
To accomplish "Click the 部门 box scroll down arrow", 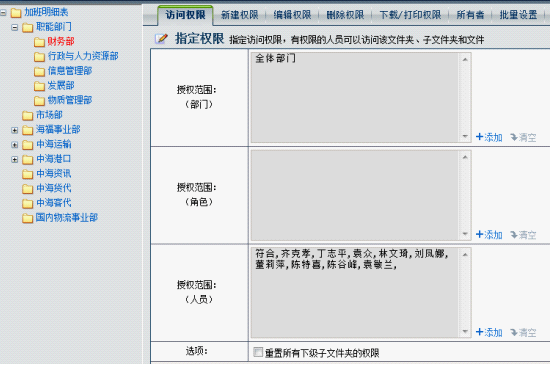I will [x=465, y=136].
